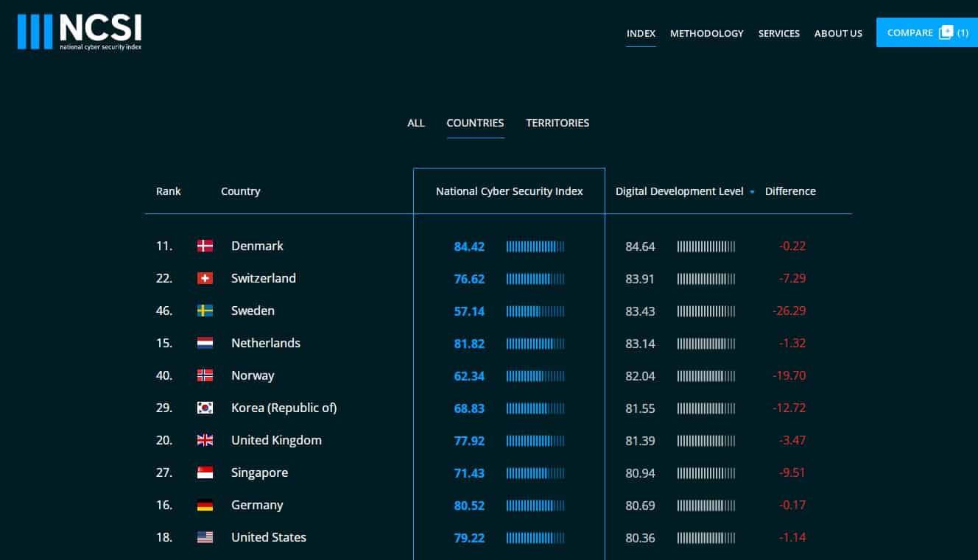Open the Netherlands country link
This screenshot has height=560, width=978.
[x=265, y=343]
